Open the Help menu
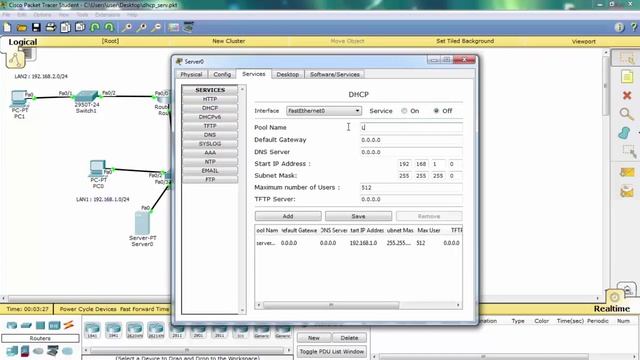 [x=132, y=15]
